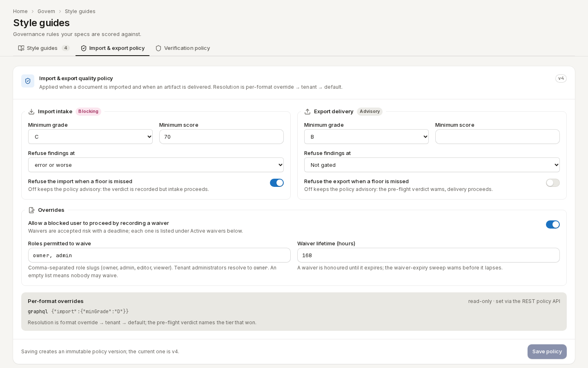
Task: Switch to the Style guides tab
Action: pos(44,48)
